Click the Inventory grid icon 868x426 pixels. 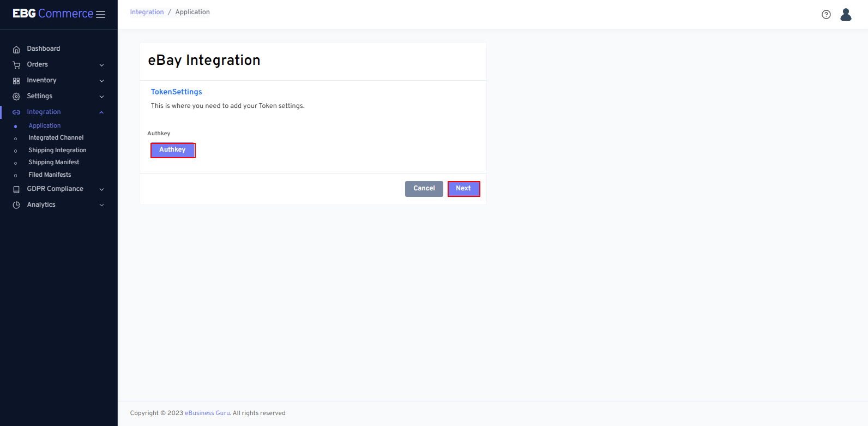pos(16,81)
